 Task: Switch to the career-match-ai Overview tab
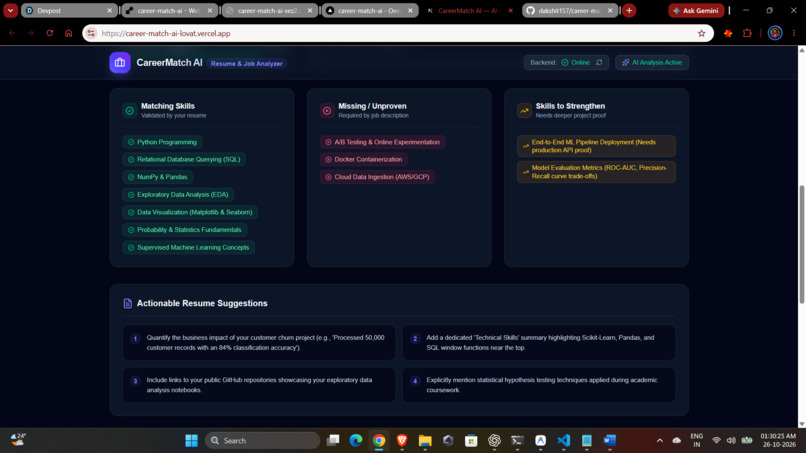tap(368, 10)
